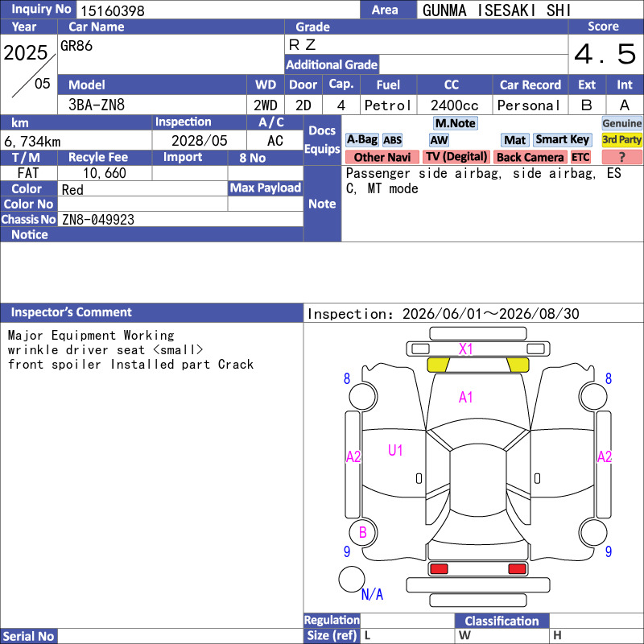The height and width of the screenshot is (644, 644).
Task: Click the ETC equipment badge
Action: tap(580, 157)
